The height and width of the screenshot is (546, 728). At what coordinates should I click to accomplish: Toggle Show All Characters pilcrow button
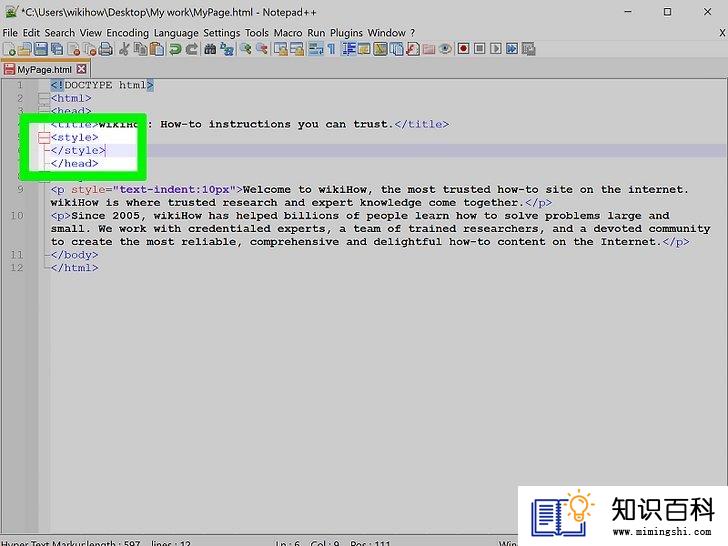click(331, 49)
